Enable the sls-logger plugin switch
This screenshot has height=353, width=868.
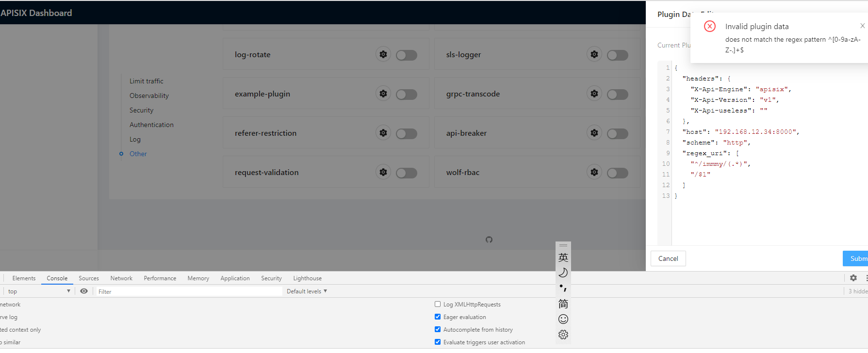(x=618, y=55)
